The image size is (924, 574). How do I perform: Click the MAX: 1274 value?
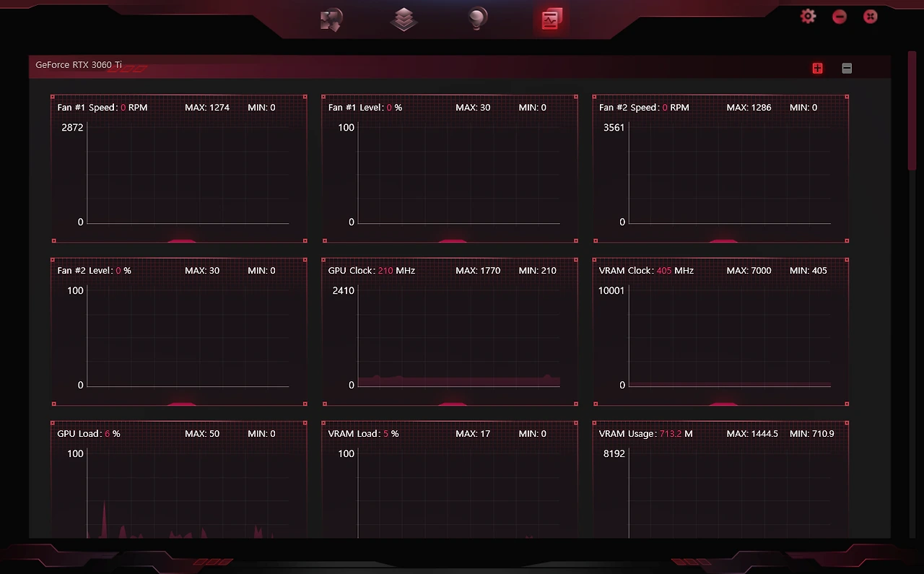coord(207,108)
